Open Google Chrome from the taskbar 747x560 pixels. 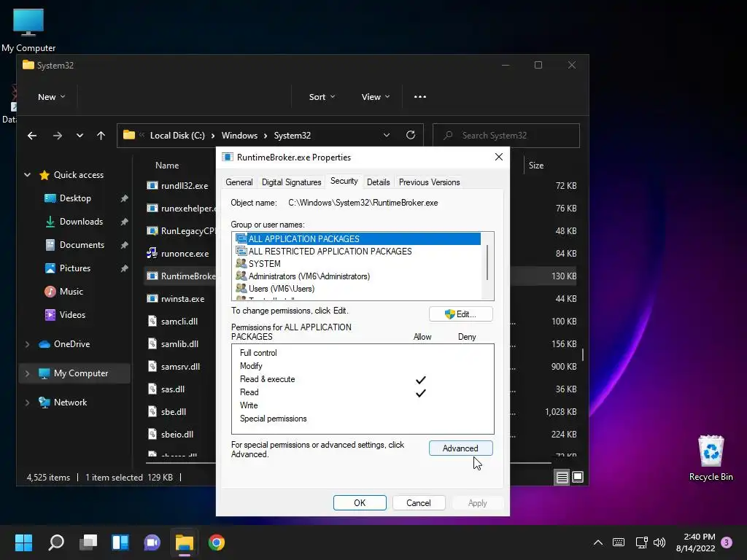[x=216, y=542]
